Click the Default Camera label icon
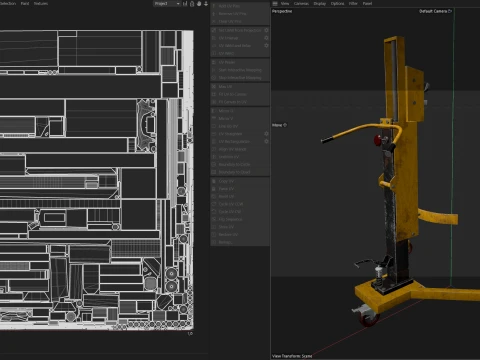 450,11
